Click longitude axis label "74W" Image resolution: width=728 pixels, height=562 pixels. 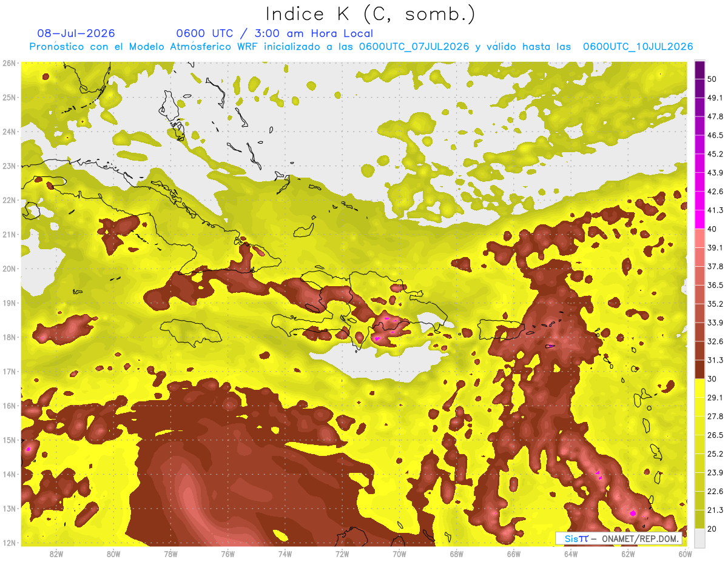point(285,553)
